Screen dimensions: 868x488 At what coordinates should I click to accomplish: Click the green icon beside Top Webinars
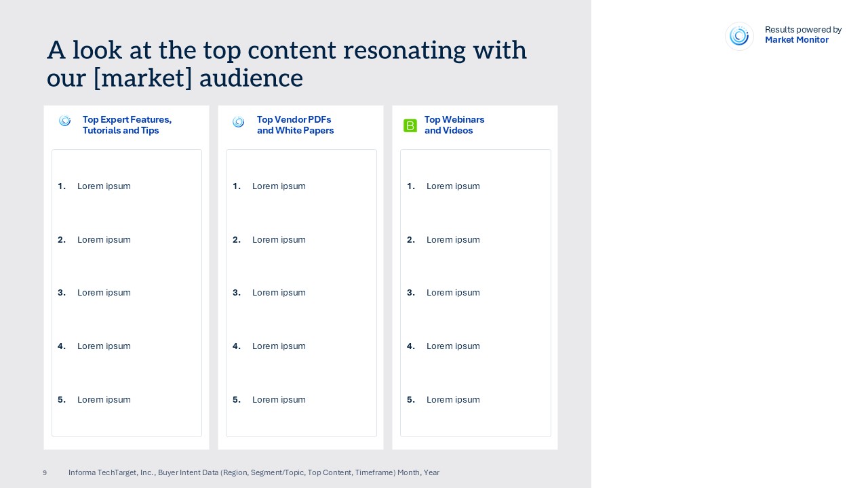[410, 125]
